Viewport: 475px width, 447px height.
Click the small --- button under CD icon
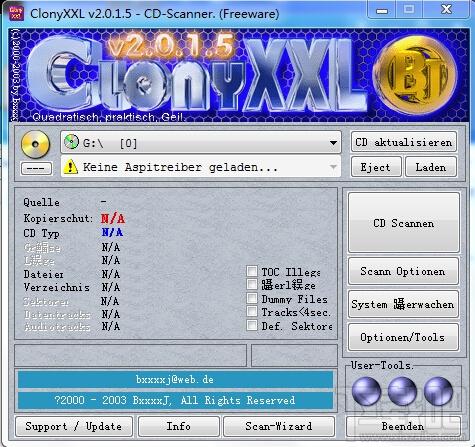click(x=36, y=168)
